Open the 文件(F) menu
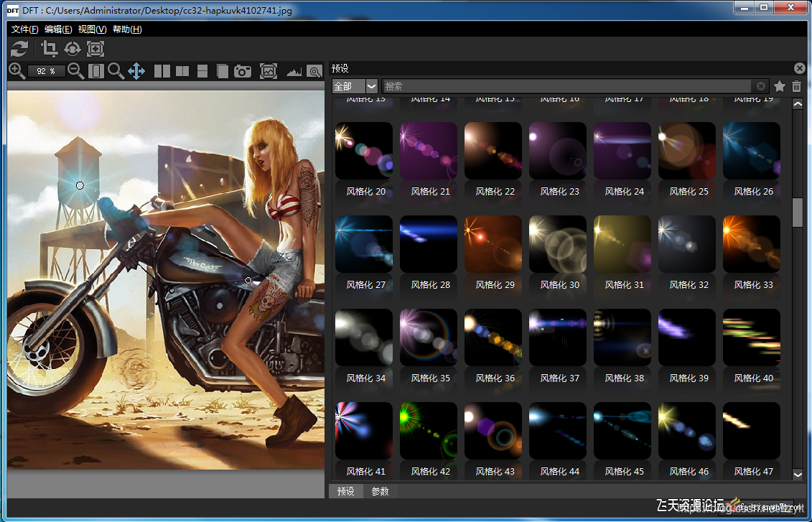Screen dimensions: 812x522 25,29
